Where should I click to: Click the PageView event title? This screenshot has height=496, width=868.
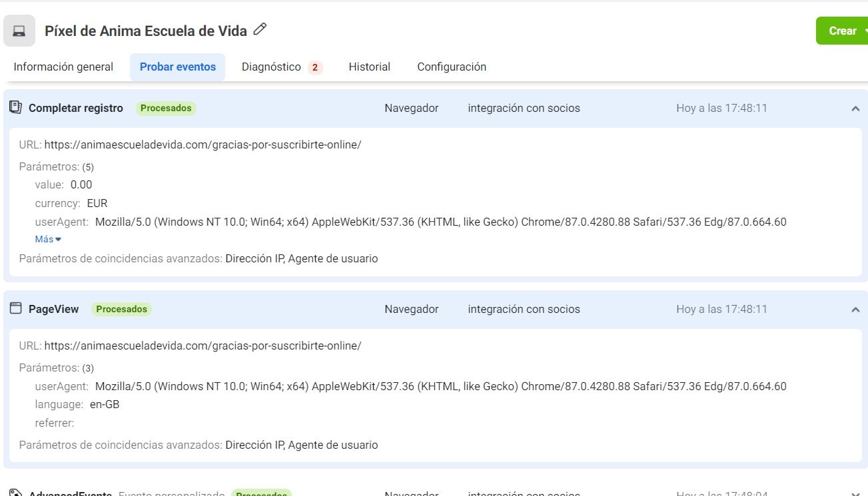(53, 309)
